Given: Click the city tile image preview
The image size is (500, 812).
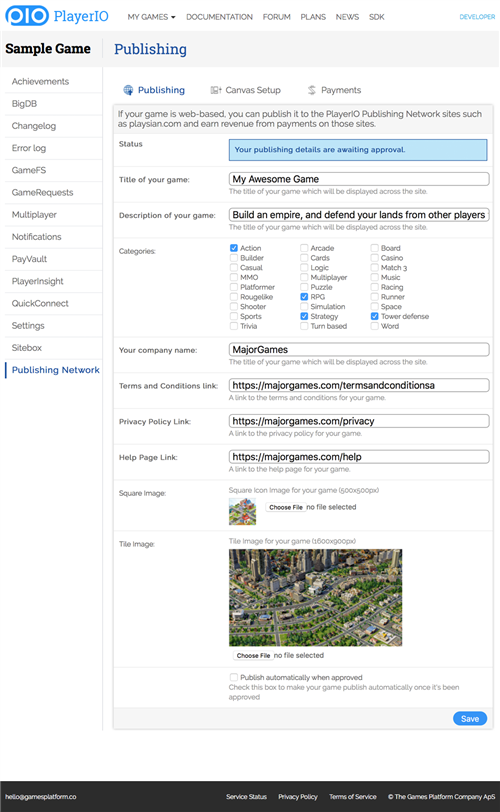Looking at the screenshot, I should coord(315,598).
